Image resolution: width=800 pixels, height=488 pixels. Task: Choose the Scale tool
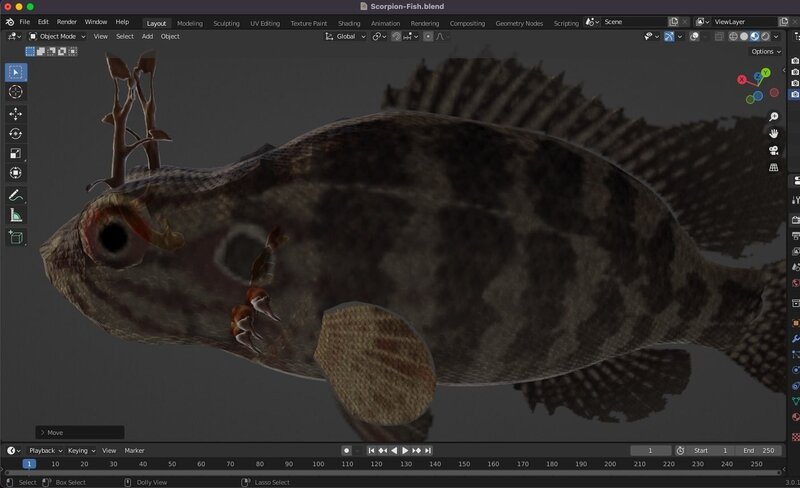16,153
